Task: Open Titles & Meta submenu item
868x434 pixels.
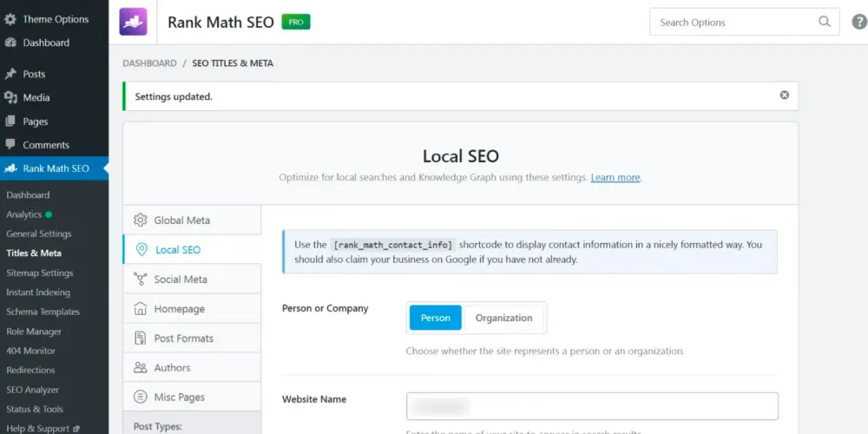Action: pos(34,253)
